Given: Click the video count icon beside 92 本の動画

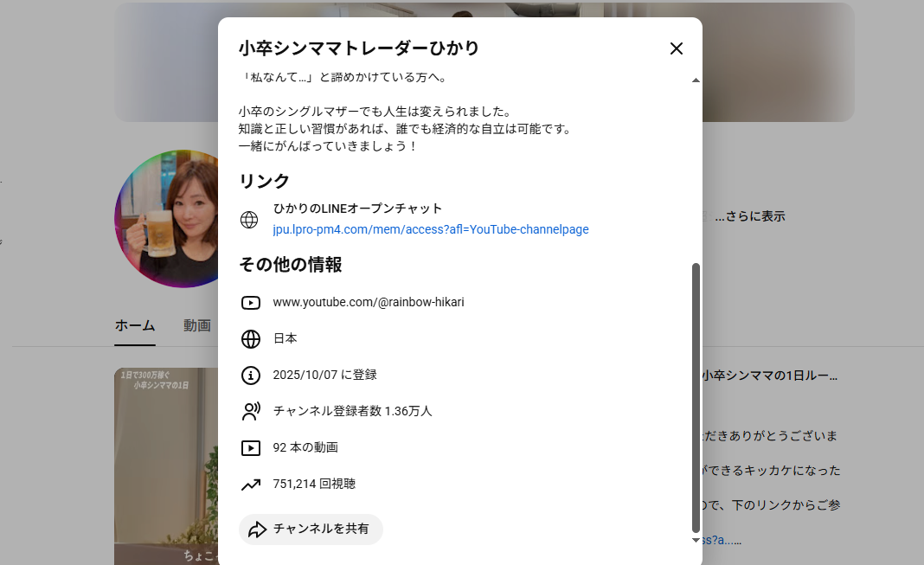Looking at the screenshot, I should coord(251,448).
